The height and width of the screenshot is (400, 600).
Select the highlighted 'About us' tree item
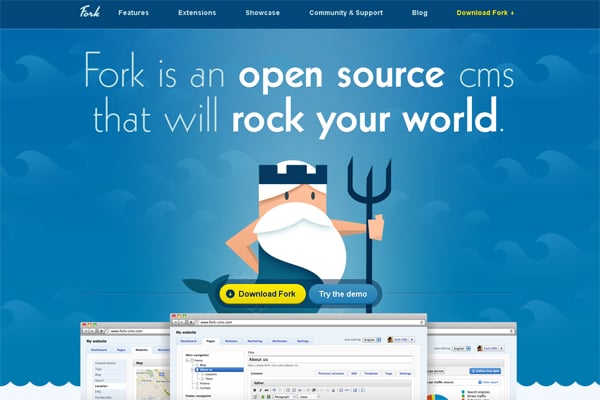(x=219, y=370)
